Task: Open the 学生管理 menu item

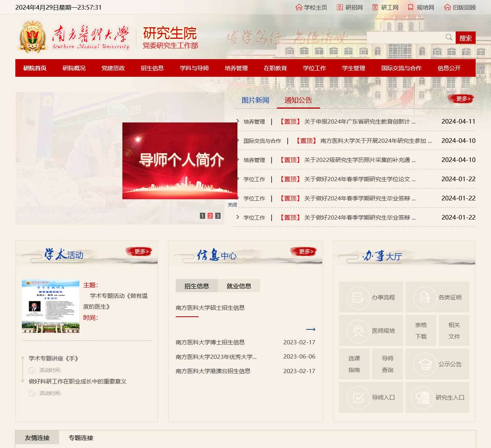Action: point(354,68)
